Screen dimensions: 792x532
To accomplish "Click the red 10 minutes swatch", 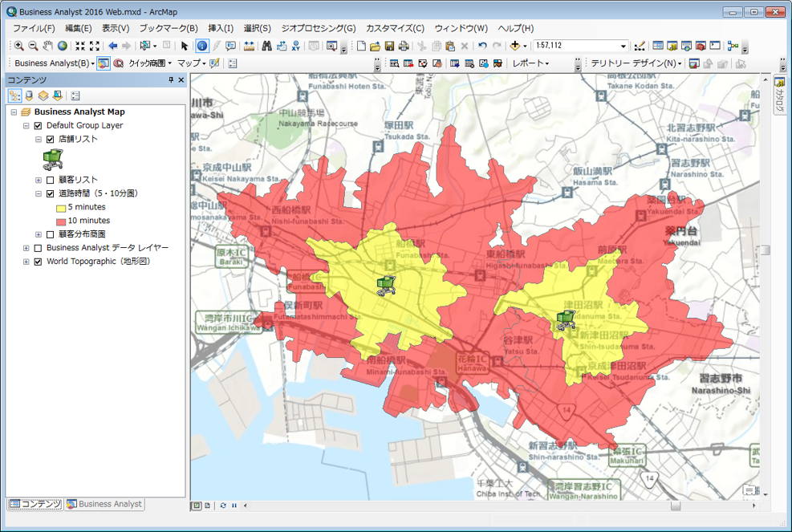I will pos(61,221).
